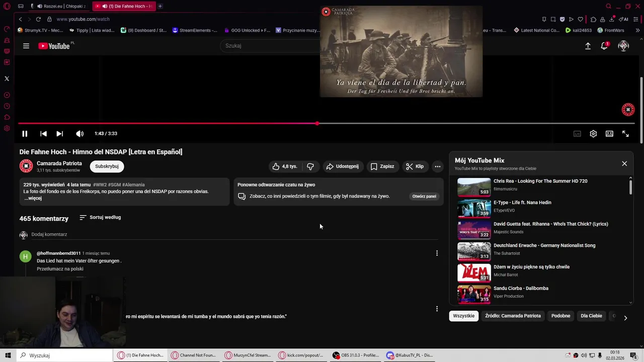
Task: Open options menu for second comment
Action: point(437,309)
